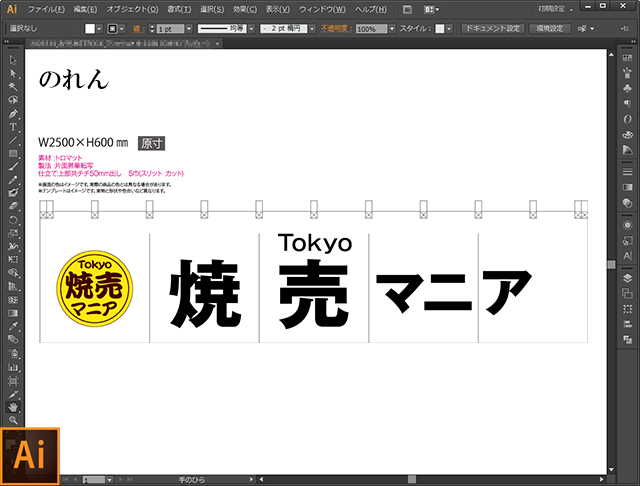
Task: Select the Pen tool
Action: pyautogui.click(x=13, y=113)
